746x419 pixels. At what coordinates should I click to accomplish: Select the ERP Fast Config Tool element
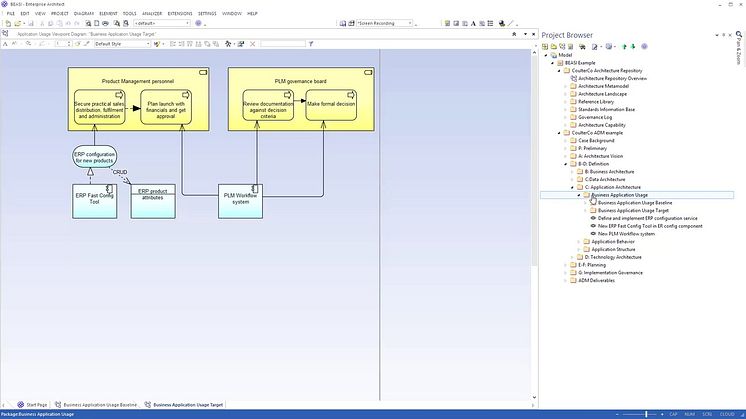[x=95, y=201]
